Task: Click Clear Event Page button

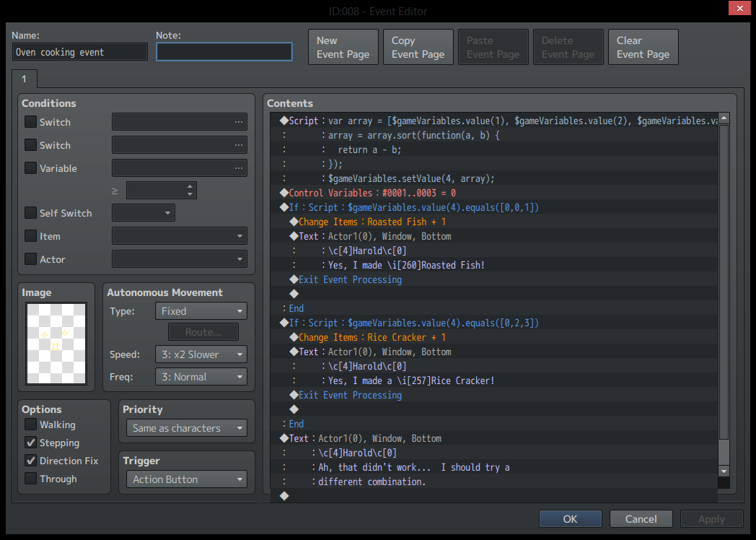Action: coord(643,48)
